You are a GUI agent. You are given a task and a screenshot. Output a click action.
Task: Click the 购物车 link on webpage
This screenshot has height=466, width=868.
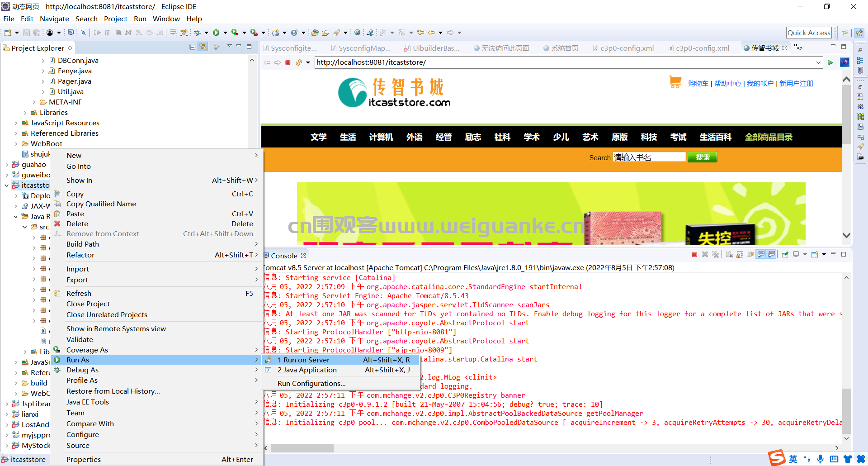[698, 84]
